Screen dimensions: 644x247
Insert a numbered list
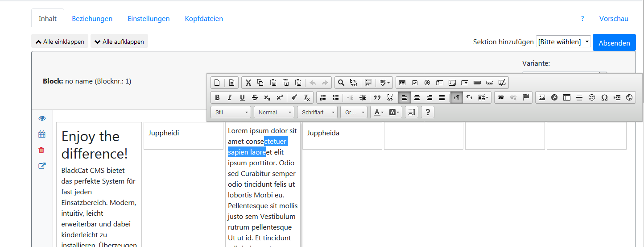(323, 97)
